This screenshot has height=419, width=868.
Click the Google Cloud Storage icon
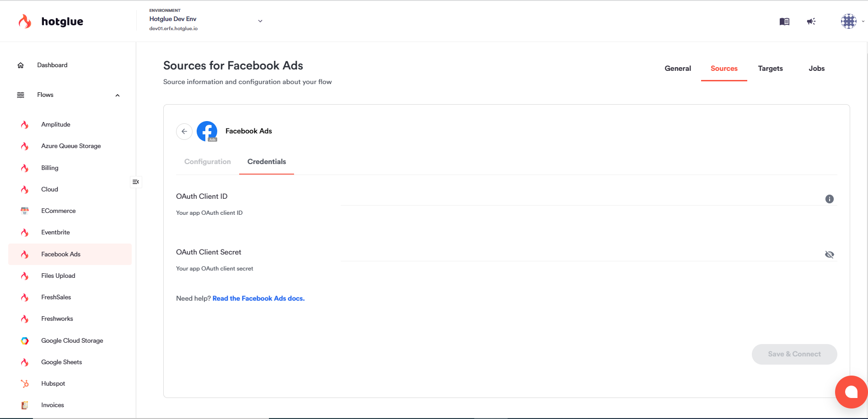[x=25, y=341]
